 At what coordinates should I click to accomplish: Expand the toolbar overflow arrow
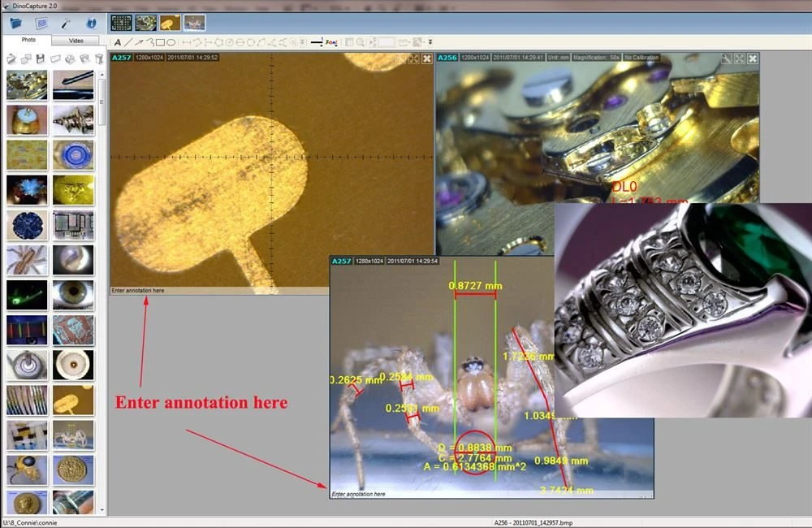(430, 42)
